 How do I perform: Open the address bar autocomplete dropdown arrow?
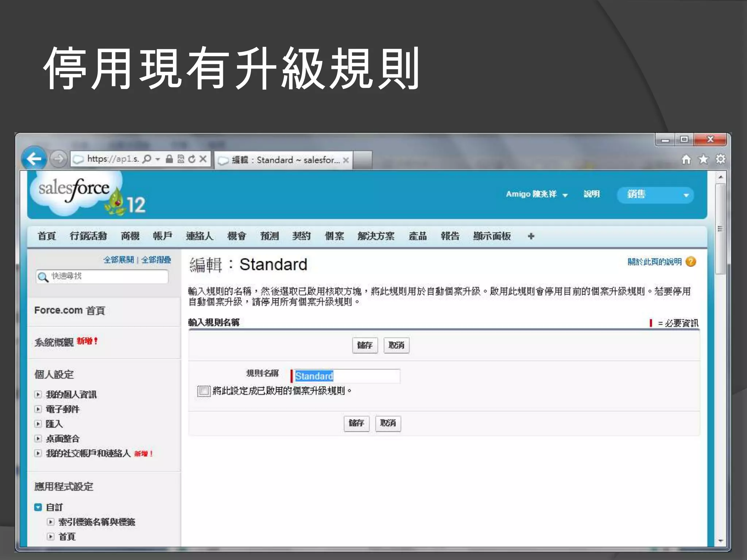(158, 159)
